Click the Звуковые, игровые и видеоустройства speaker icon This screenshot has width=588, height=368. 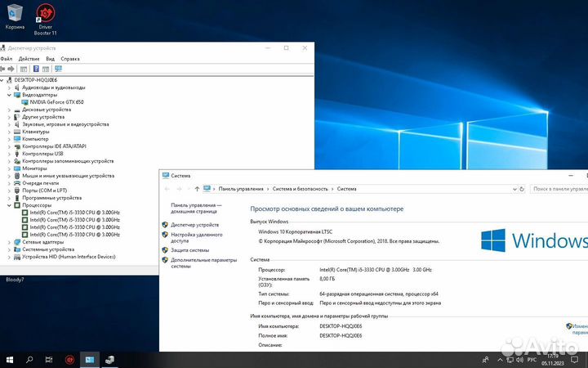point(17,124)
